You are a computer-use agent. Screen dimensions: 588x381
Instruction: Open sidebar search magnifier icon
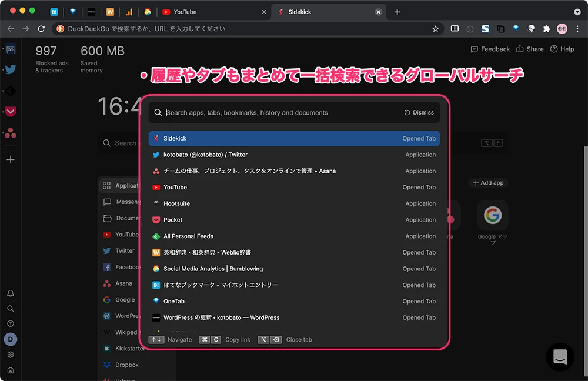(11, 309)
